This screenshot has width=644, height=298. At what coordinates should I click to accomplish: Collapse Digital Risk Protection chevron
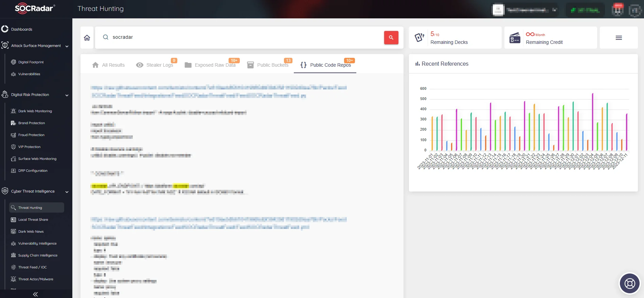(x=67, y=95)
